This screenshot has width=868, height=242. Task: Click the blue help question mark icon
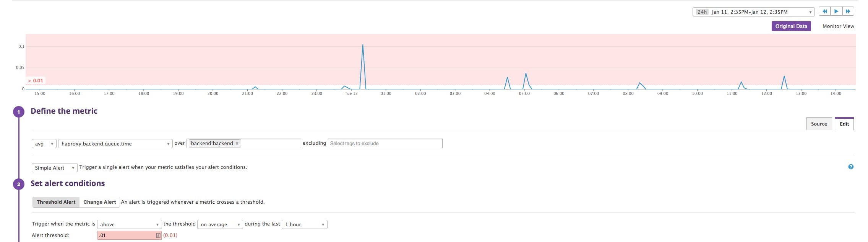(x=851, y=167)
